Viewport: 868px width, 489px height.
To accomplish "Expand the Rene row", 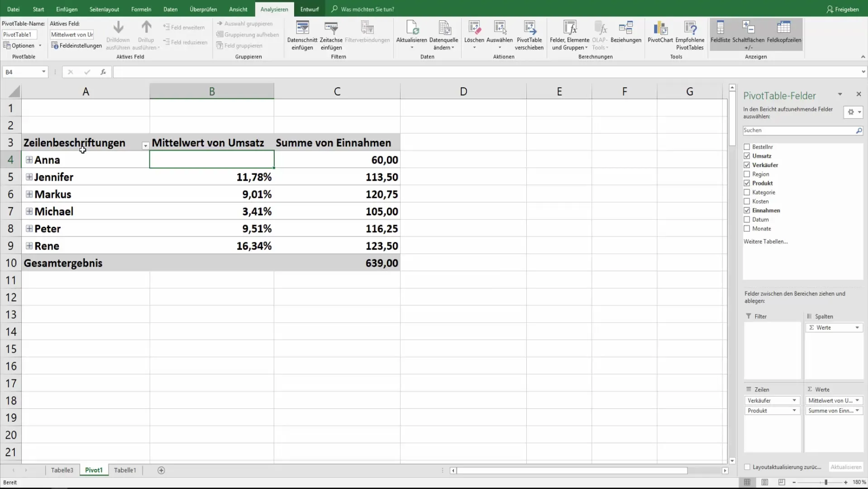I will (29, 246).
